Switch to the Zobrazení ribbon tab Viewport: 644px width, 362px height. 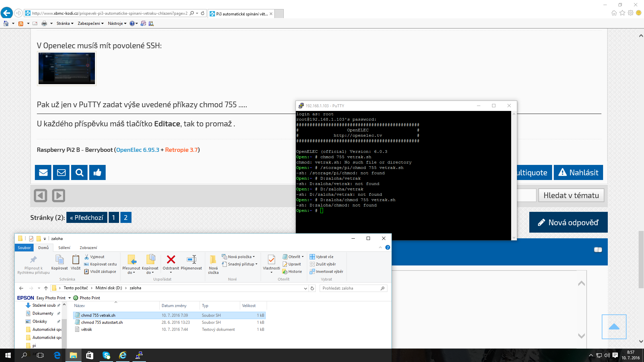pos(88,248)
